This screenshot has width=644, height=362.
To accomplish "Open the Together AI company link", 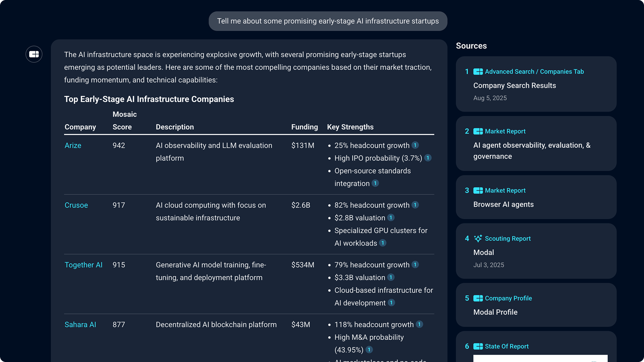I will (x=83, y=265).
